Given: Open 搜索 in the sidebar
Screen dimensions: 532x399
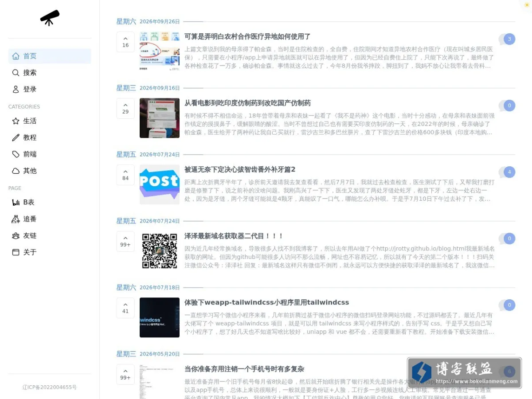Looking at the screenshot, I should [x=50, y=73].
